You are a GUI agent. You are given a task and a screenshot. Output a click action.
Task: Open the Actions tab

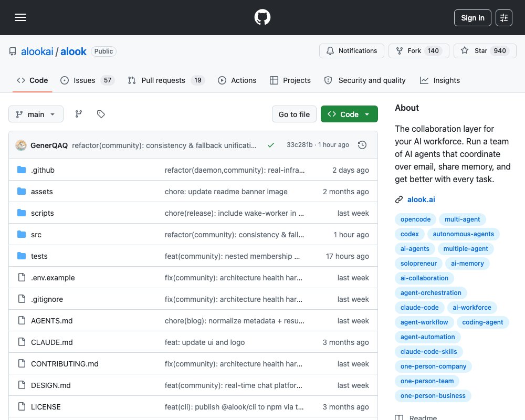237,80
